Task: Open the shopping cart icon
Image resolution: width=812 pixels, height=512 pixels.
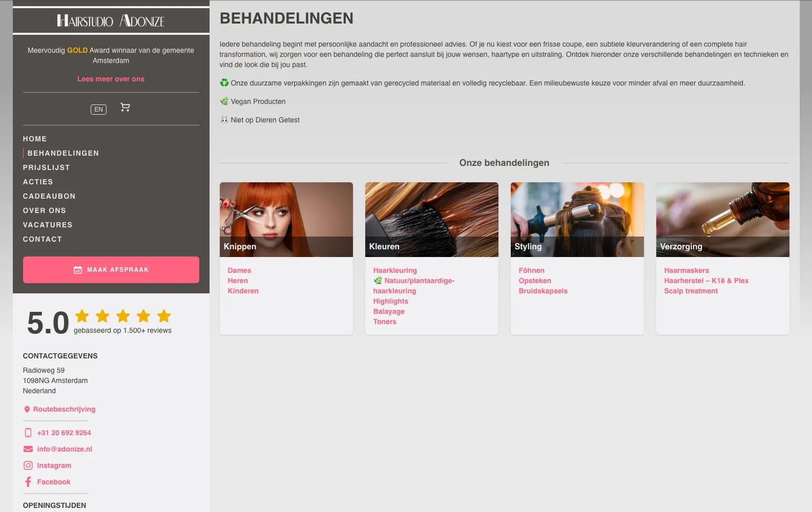Action: (x=125, y=107)
